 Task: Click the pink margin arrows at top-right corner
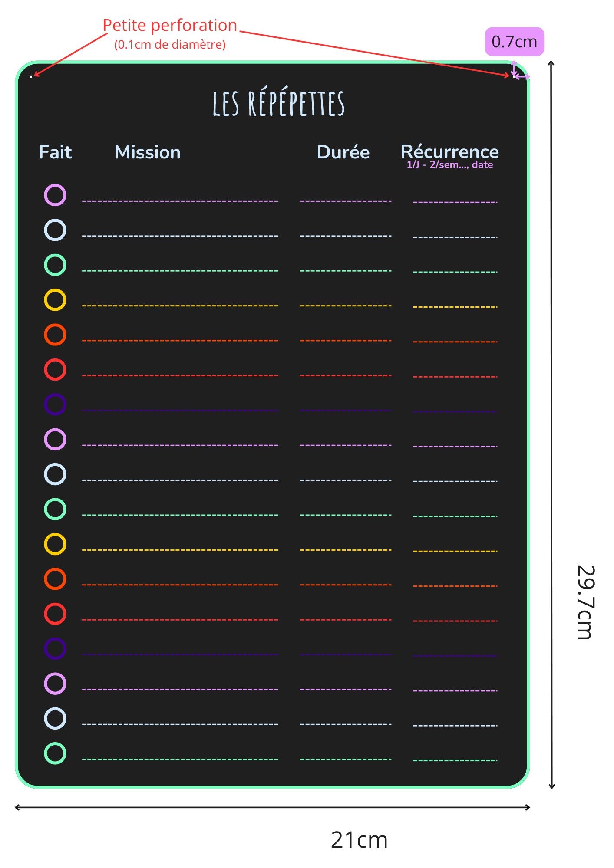point(518,73)
